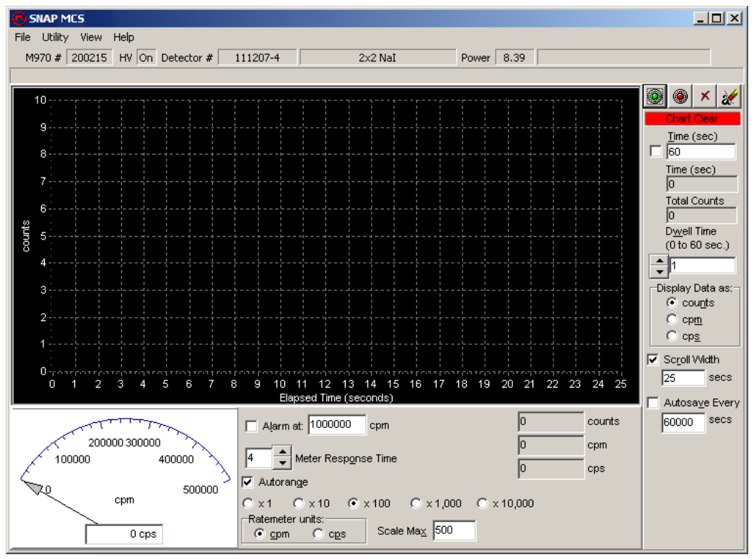Select the x 10 range radio button
Screen dimensions: 754x560
(299, 503)
